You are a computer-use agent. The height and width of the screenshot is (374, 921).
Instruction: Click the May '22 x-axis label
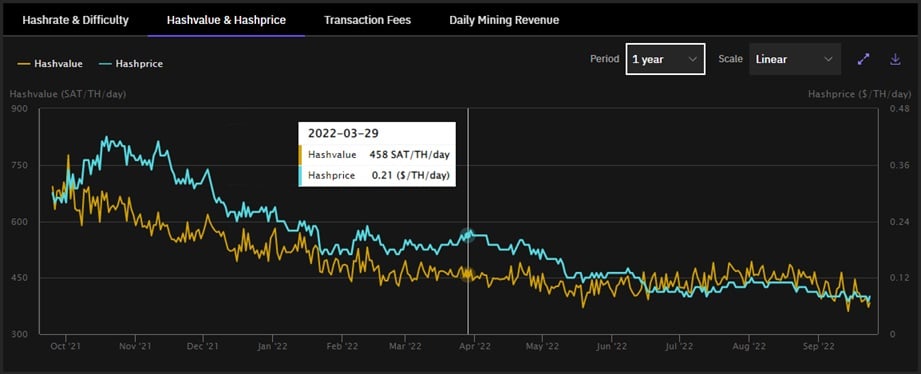543,346
